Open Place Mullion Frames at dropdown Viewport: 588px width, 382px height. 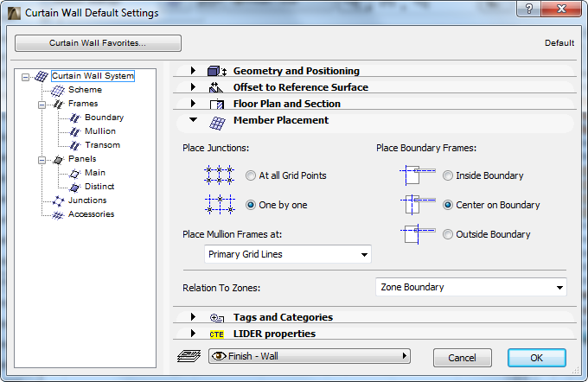point(288,254)
